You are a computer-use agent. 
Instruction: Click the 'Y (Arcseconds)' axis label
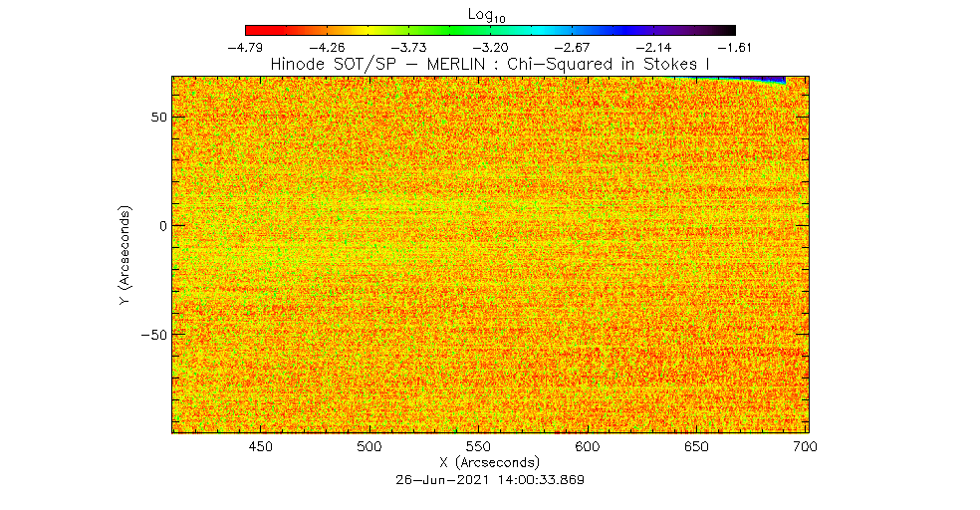pos(125,255)
